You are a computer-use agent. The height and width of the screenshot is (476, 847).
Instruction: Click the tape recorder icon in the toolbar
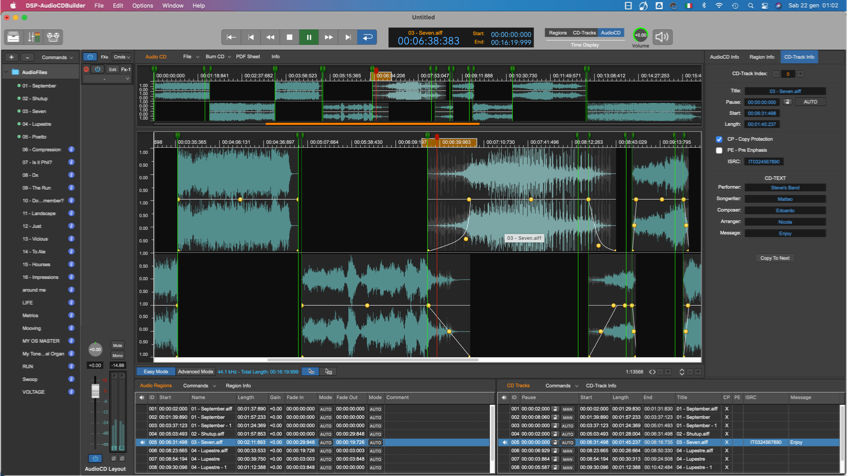[53, 37]
